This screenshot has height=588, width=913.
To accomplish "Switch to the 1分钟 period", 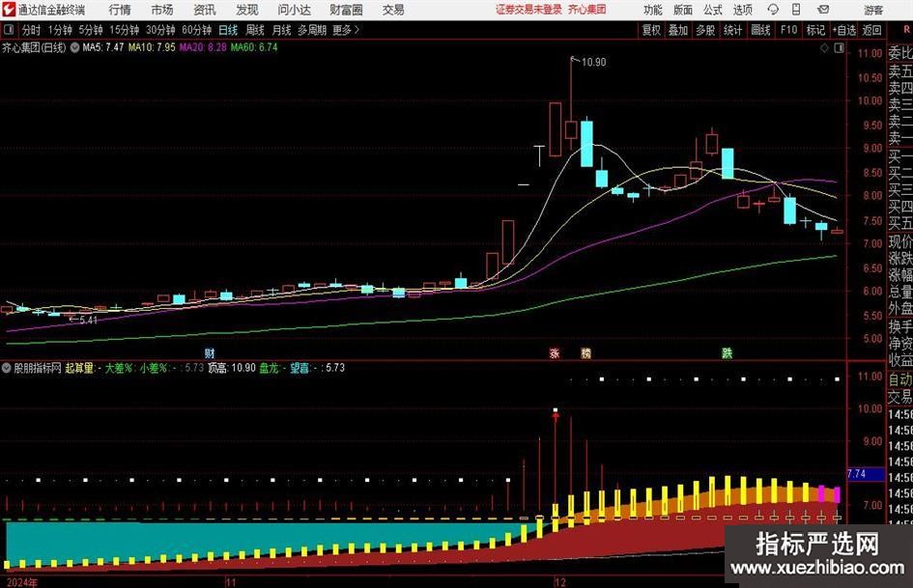I will pos(59,30).
